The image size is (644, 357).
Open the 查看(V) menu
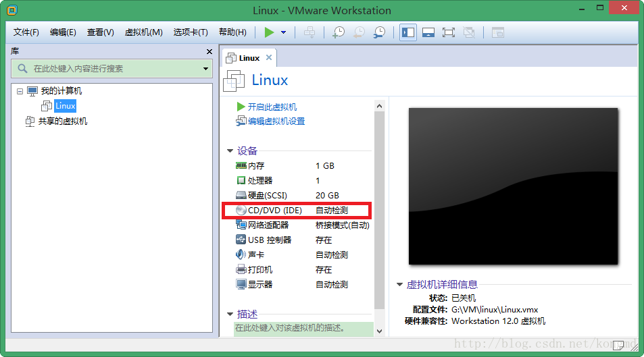pyautogui.click(x=100, y=32)
